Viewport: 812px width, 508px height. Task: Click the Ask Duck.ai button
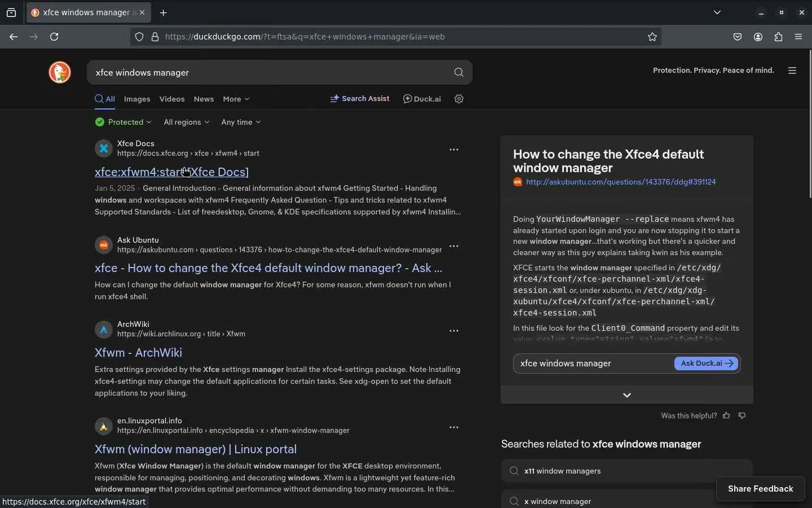point(707,364)
